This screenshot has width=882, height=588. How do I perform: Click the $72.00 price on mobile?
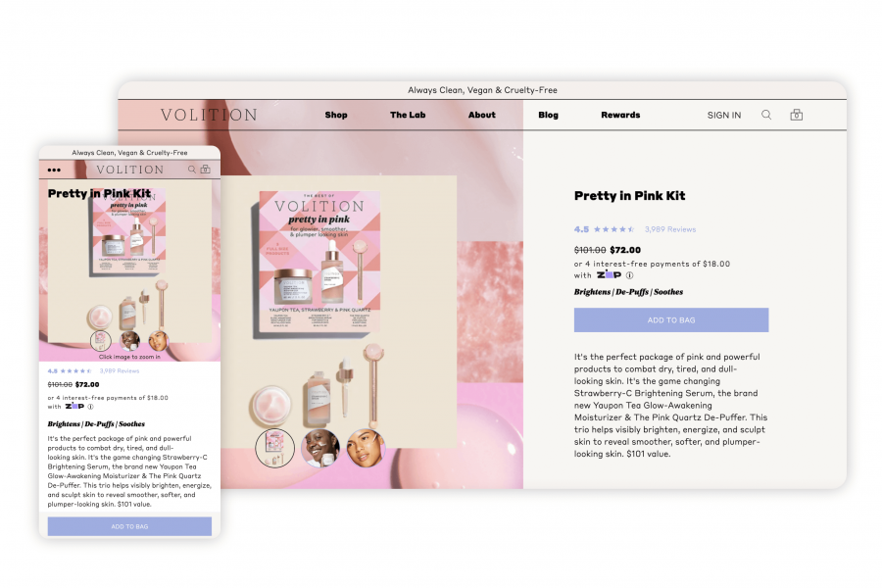click(87, 384)
